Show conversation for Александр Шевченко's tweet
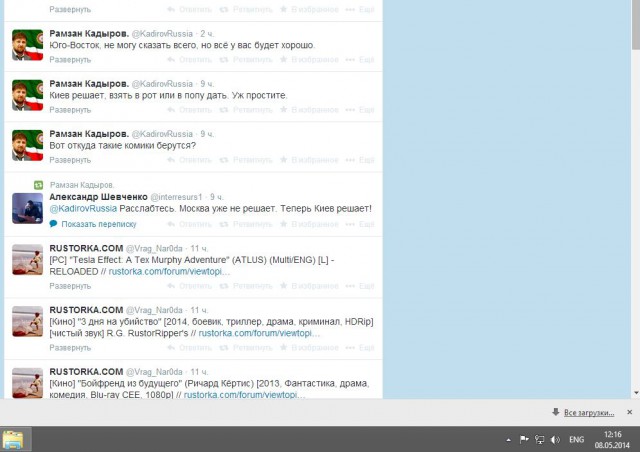 (93, 224)
